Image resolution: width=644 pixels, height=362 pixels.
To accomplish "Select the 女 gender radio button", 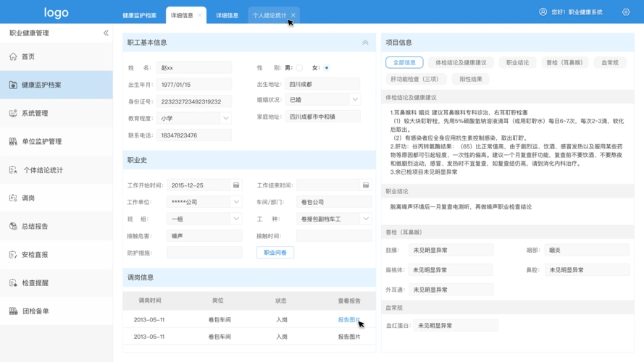I will click(x=327, y=68).
